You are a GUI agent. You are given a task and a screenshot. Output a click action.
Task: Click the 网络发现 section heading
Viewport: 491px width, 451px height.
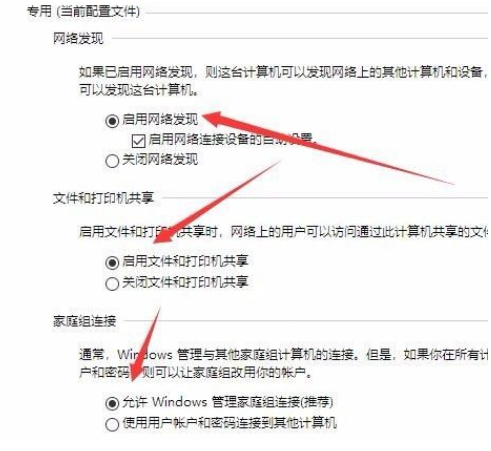(x=78, y=38)
